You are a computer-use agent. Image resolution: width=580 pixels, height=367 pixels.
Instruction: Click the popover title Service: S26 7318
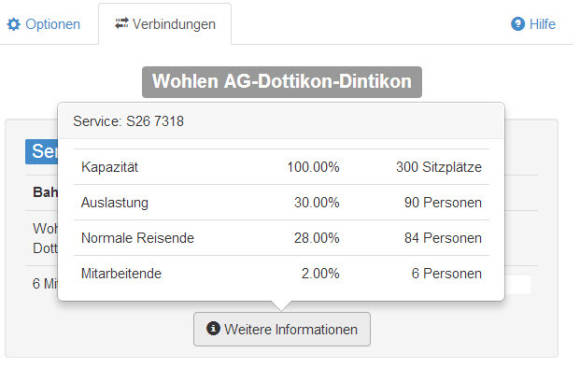click(128, 121)
